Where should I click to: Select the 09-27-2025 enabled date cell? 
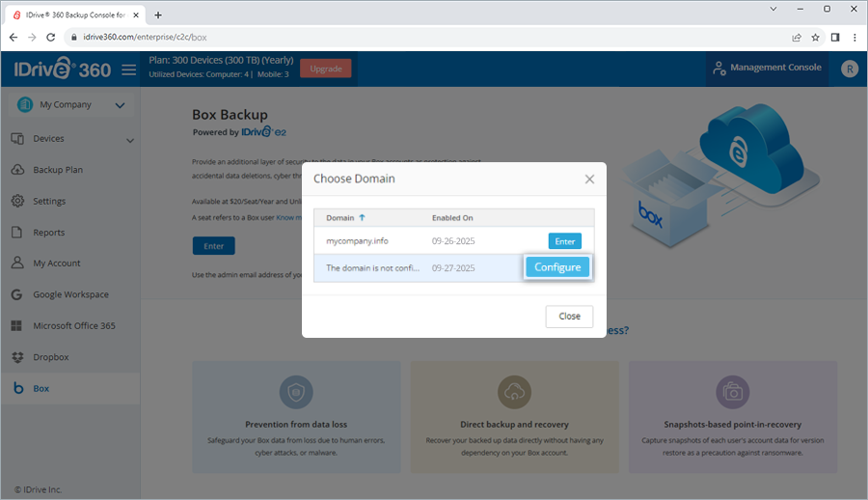click(x=453, y=268)
